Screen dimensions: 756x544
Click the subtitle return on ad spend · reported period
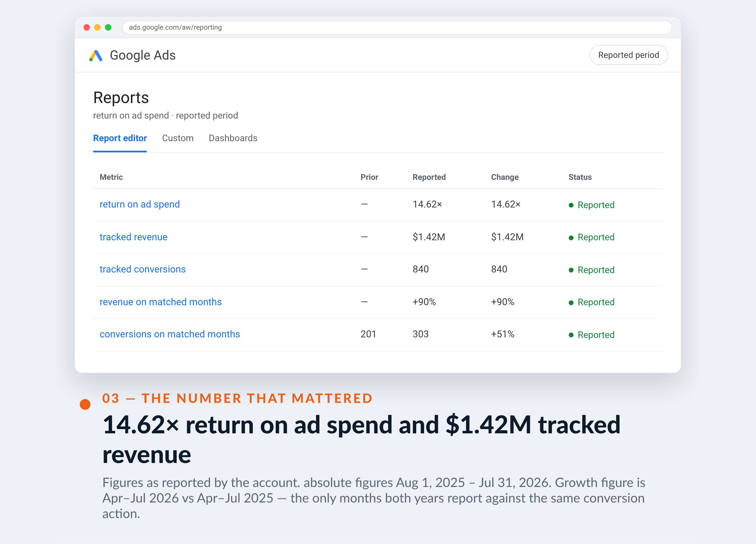click(166, 115)
